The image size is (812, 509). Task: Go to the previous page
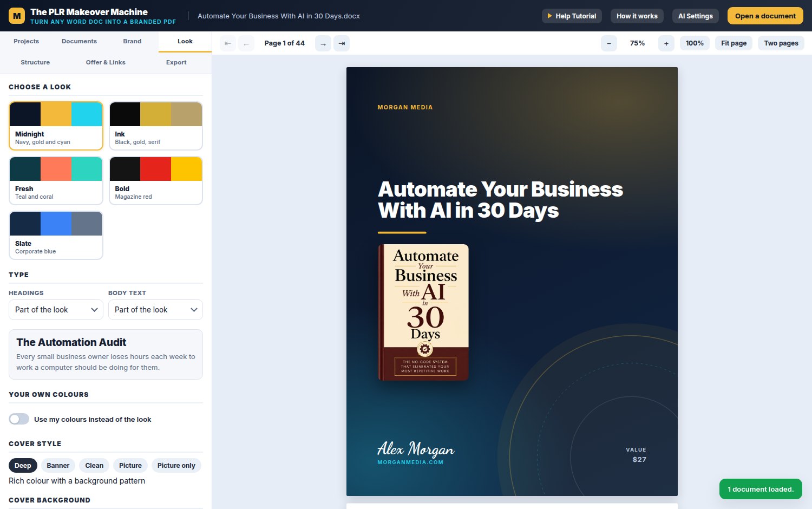(246, 43)
